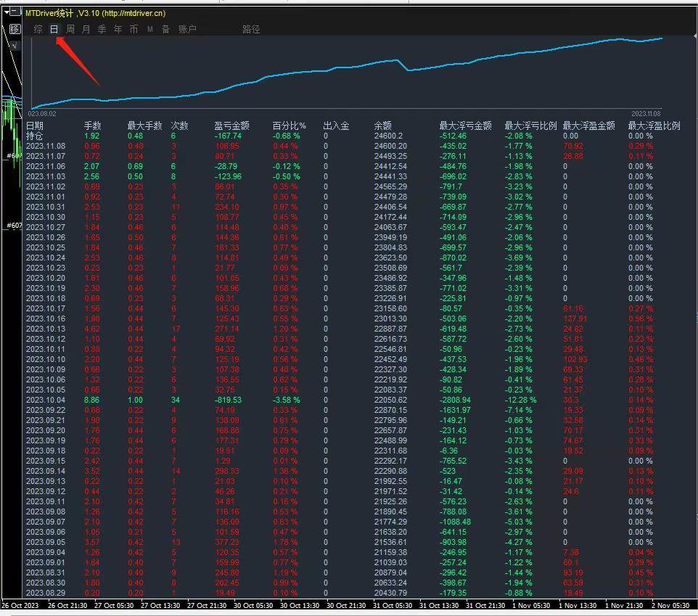This screenshot has width=698, height=616.
Task: Click the -2808.94 max floating loss
Action: pyautogui.click(x=455, y=400)
